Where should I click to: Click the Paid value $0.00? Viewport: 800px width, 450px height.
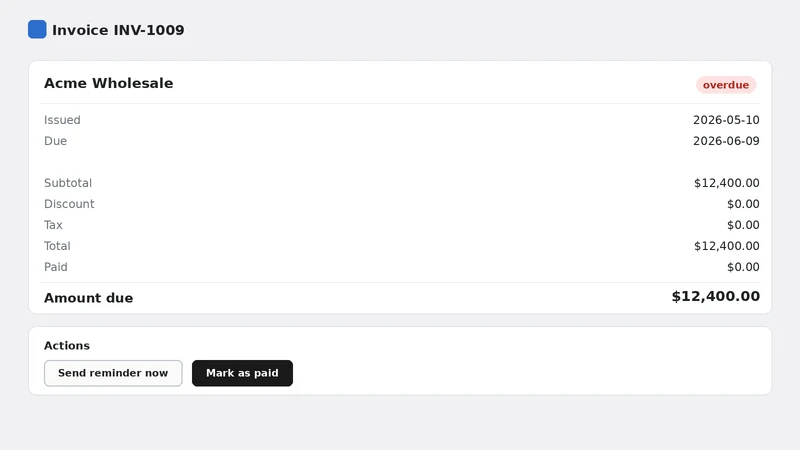tap(743, 267)
